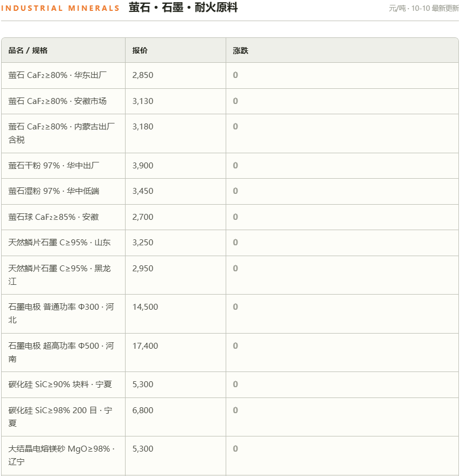
Task: Click the 涨跌 value for 山东 石墨 row
Action: pos(235,242)
